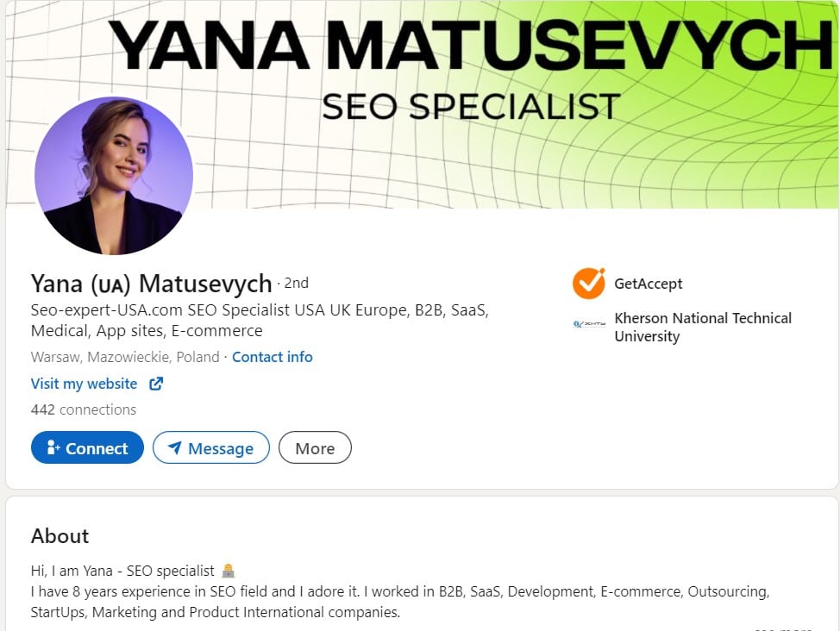Open Yana's circular profile photo
Image resolution: width=840 pixels, height=631 pixels.
(114, 176)
